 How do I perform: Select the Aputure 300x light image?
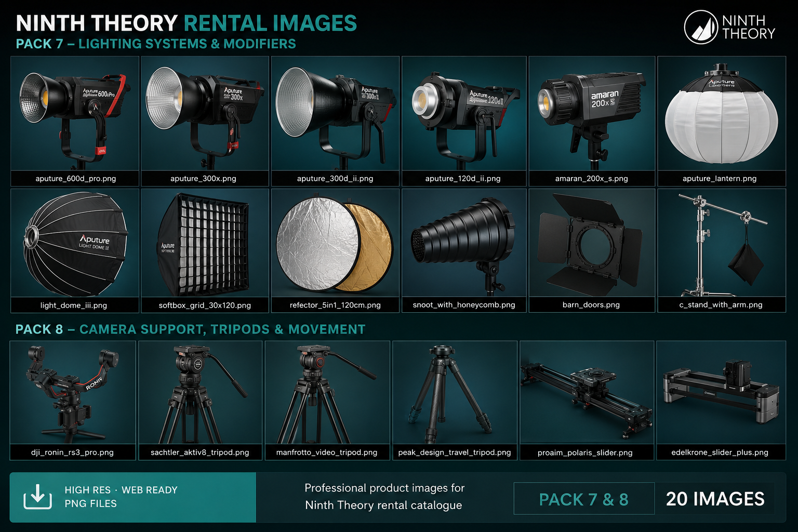[x=205, y=113]
